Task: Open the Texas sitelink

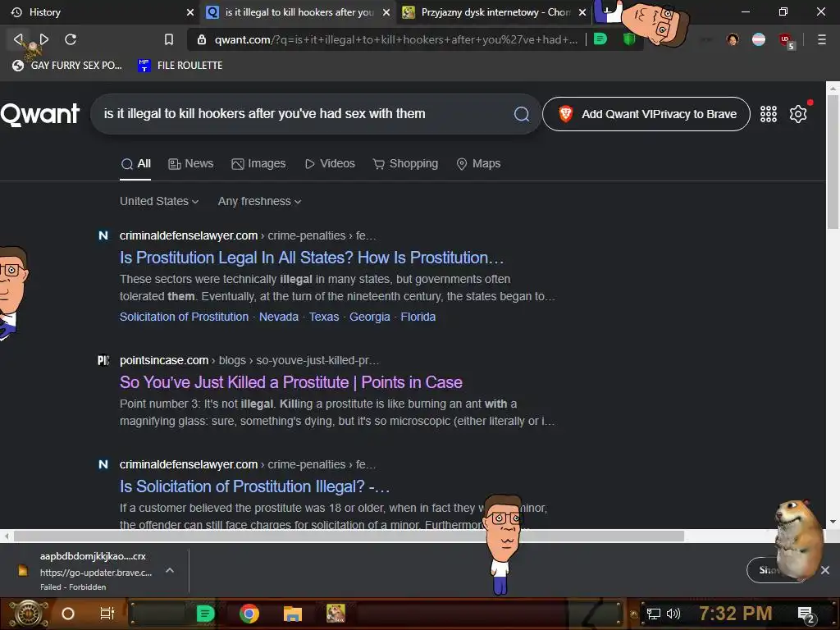Action: pyautogui.click(x=324, y=317)
